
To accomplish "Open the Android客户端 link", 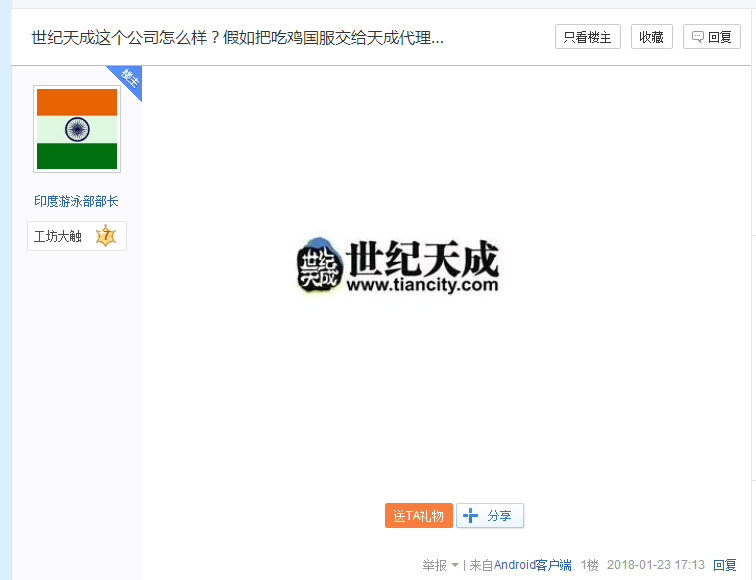I will 532,565.
